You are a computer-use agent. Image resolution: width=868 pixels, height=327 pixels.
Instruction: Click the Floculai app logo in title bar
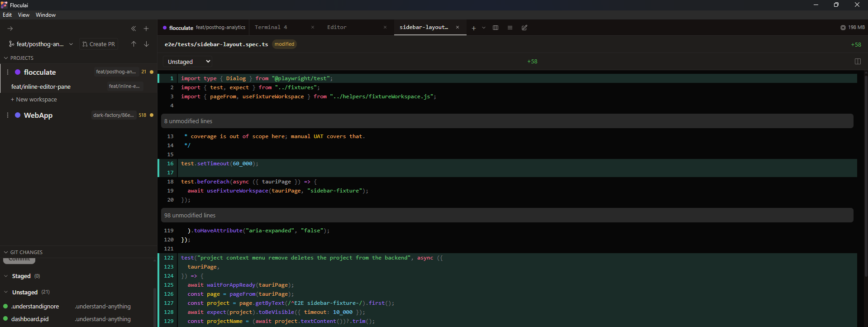click(x=4, y=5)
